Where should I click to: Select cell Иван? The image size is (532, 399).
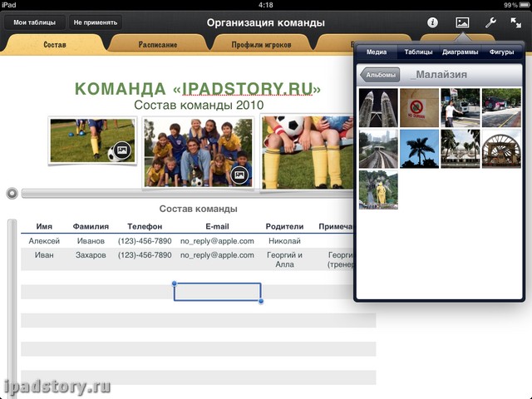click(x=44, y=255)
